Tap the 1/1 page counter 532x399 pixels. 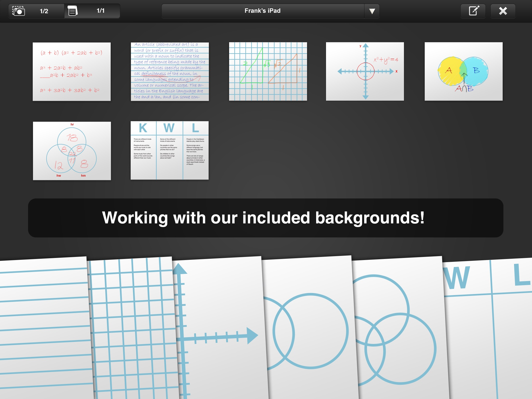pos(101,11)
